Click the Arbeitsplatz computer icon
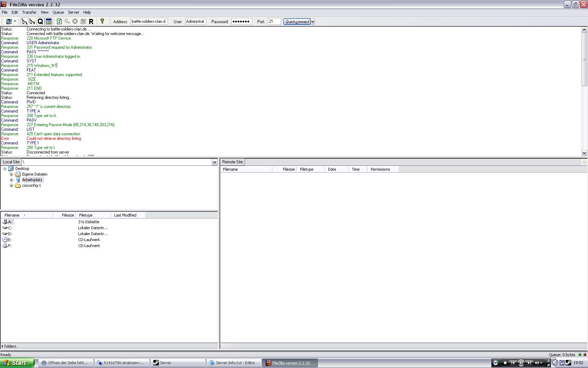The width and height of the screenshot is (588, 368). [x=18, y=180]
